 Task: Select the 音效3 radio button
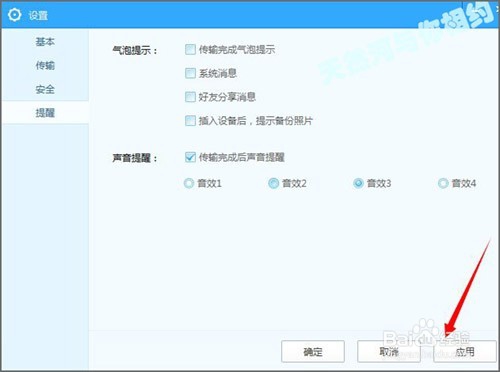(x=358, y=183)
